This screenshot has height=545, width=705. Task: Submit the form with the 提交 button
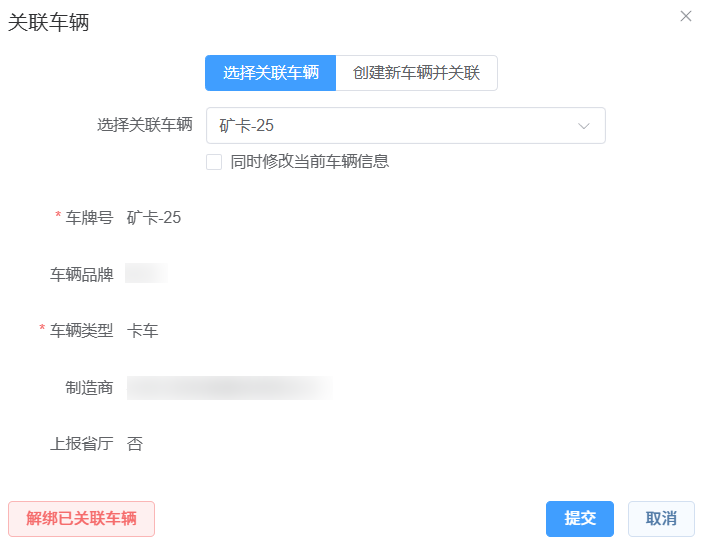pos(580,519)
